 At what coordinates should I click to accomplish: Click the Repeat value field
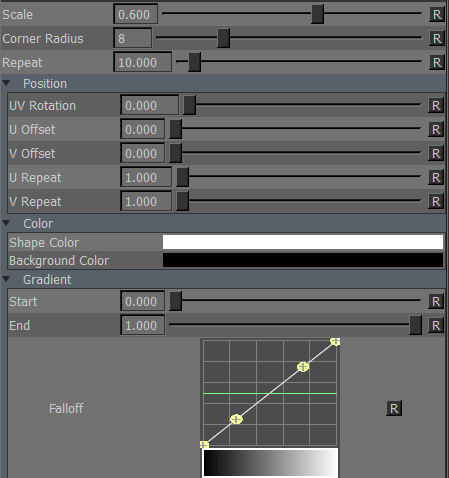[x=143, y=62]
